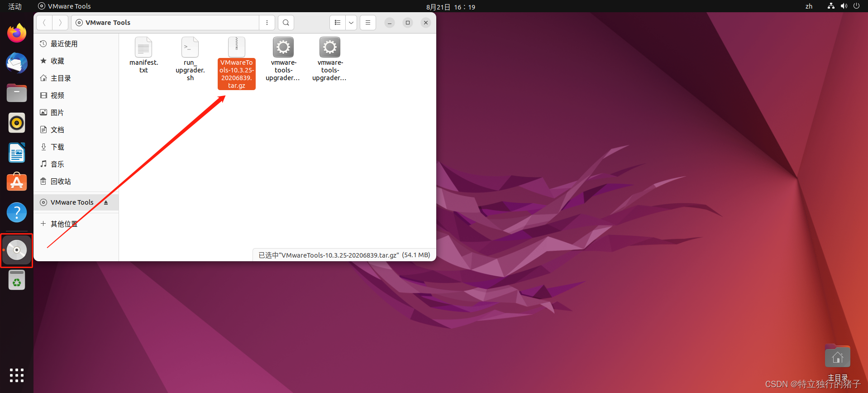This screenshot has width=868, height=393.
Task: Open Rhythmbox music player in the dock
Action: coord(17,123)
